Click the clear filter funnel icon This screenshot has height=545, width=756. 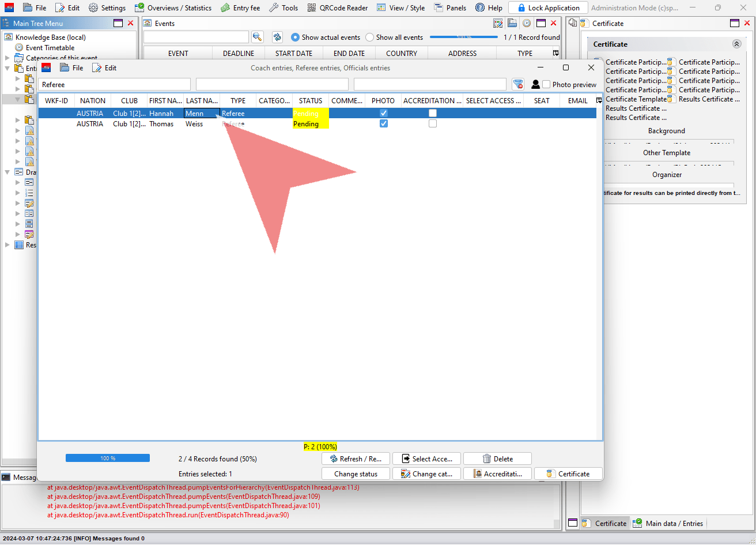518,84
